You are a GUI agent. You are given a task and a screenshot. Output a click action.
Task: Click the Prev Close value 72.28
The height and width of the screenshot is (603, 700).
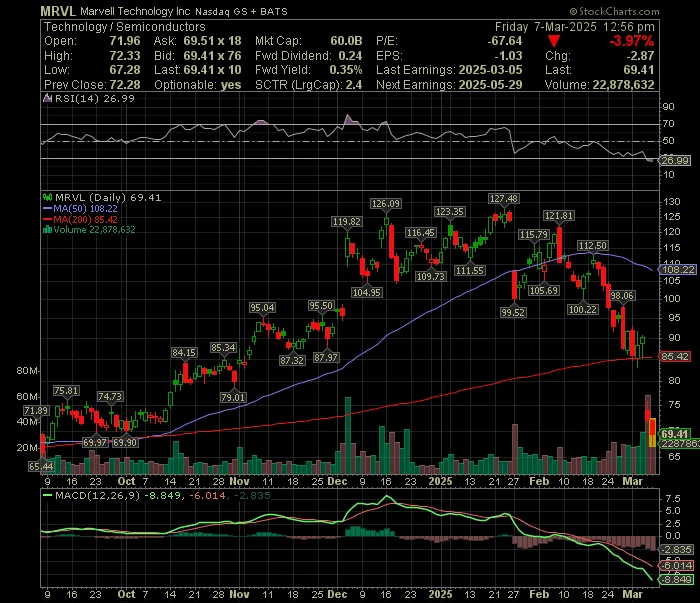point(125,85)
